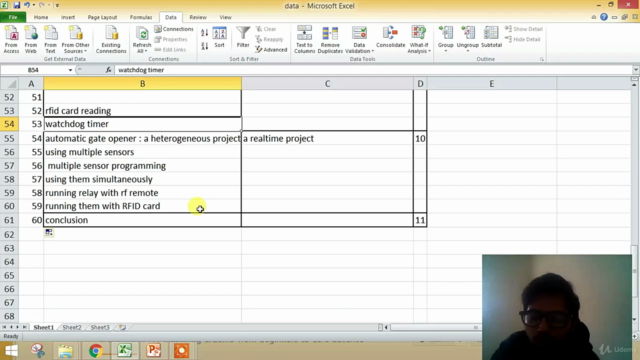Expand the formula bar
640x360 pixels.
[x=636, y=70]
